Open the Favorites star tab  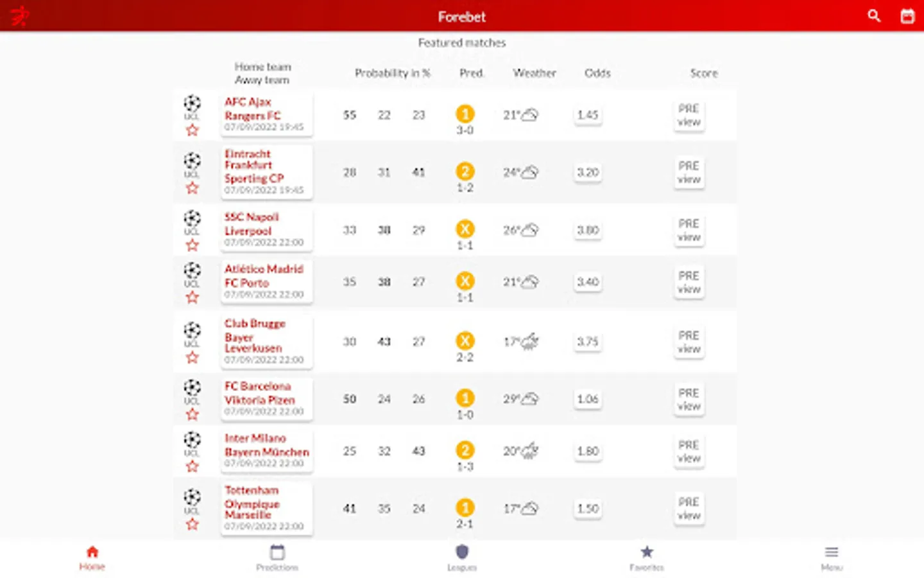(x=647, y=557)
